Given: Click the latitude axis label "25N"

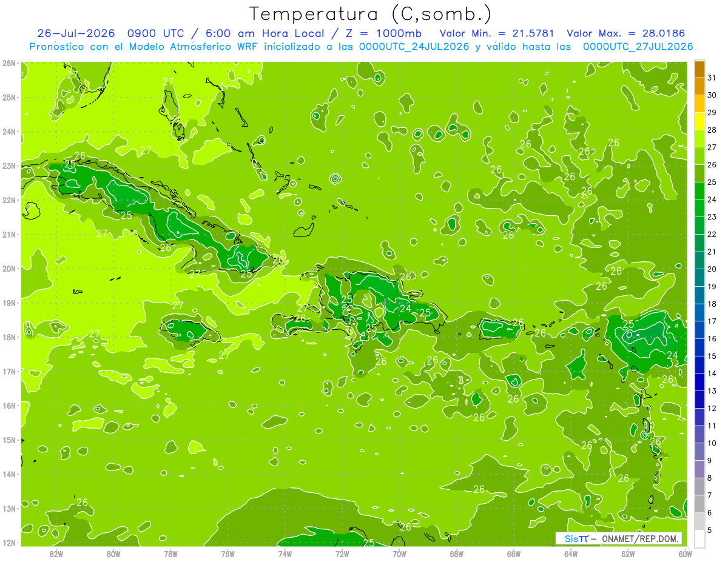Looking at the screenshot, I should coord(9,97).
